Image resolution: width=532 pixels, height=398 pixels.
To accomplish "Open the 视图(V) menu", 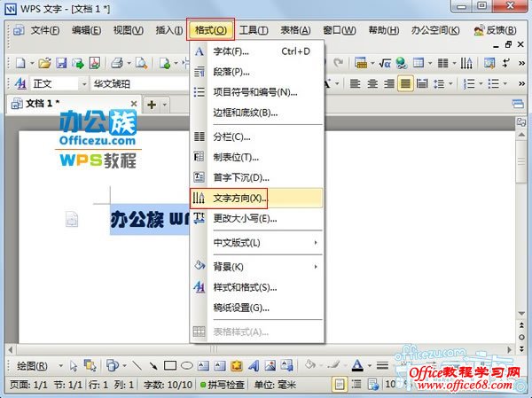I will [x=128, y=30].
